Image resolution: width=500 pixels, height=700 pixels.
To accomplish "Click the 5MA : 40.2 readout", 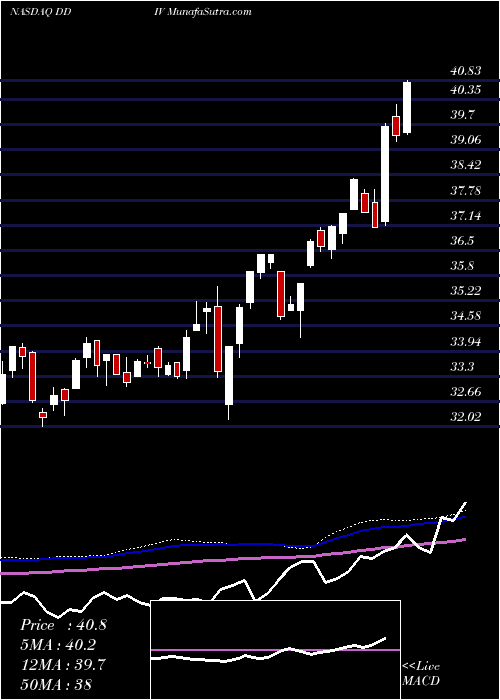I will coord(58,645).
